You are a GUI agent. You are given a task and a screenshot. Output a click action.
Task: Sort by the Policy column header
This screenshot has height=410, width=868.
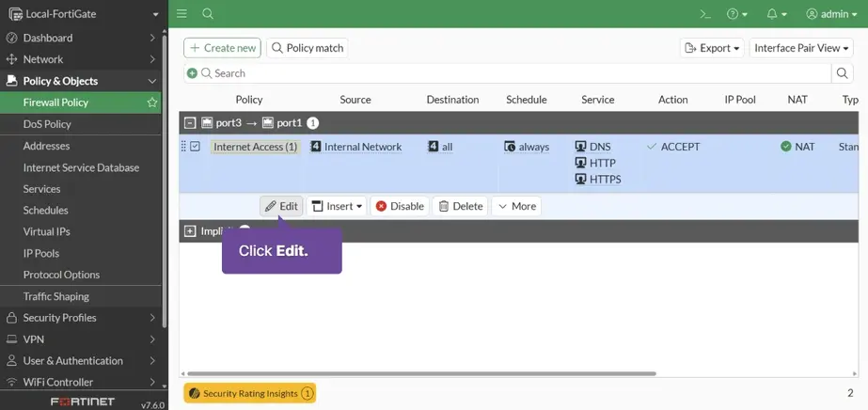tap(249, 100)
